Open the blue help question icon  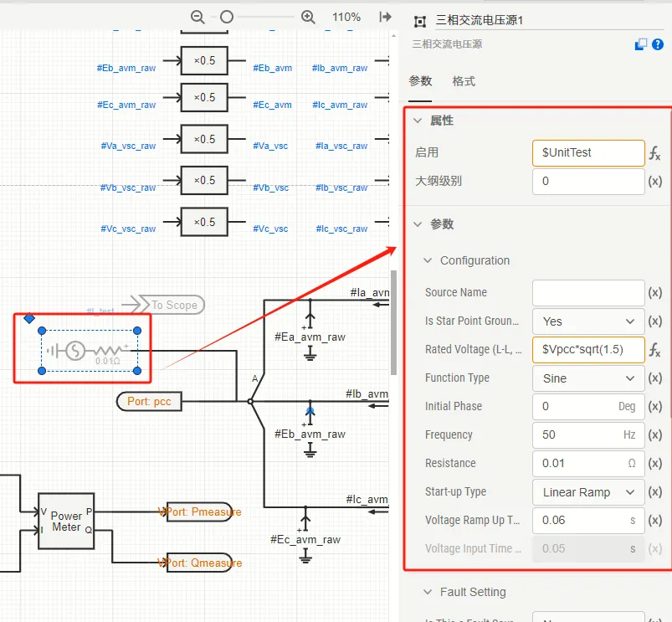click(658, 44)
